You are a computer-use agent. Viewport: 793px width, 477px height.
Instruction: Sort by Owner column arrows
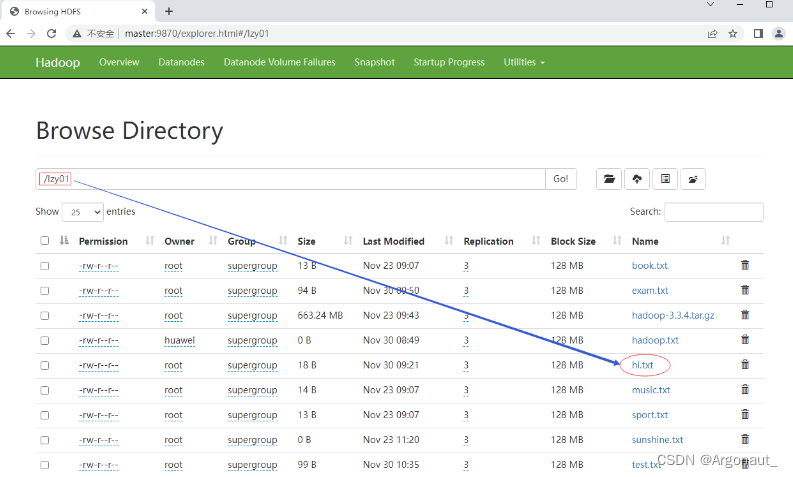click(213, 241)
